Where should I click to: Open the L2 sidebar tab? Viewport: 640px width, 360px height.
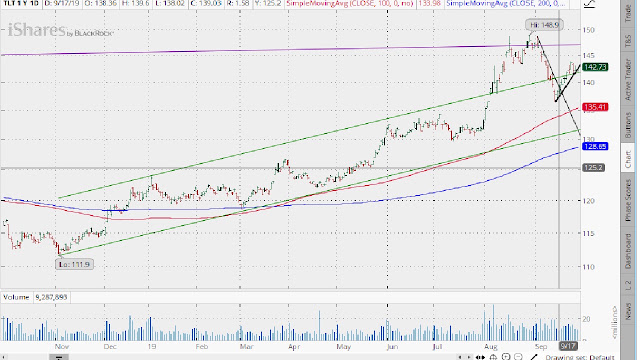click(x=629, y=286)
